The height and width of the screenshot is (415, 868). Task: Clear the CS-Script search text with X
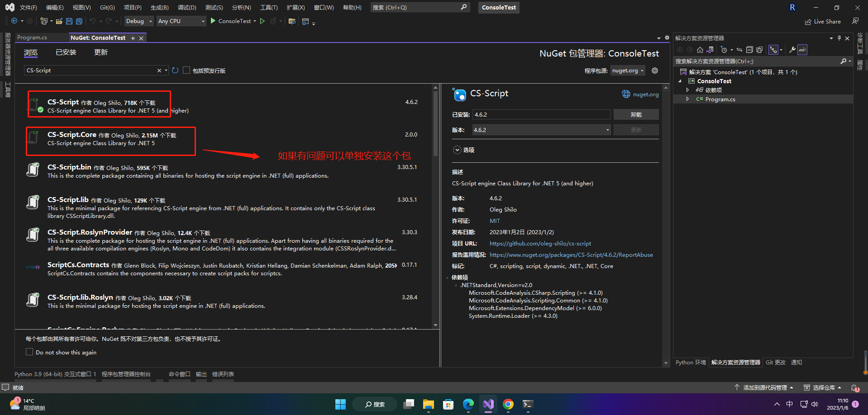tap(159, 71)
